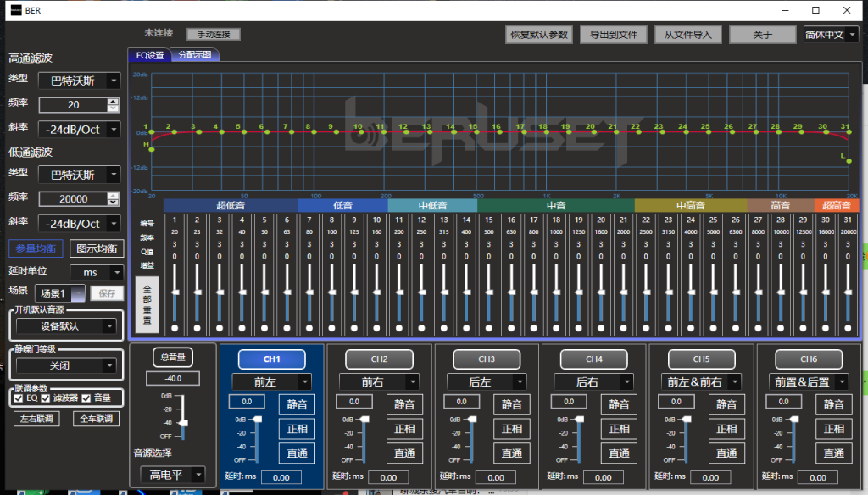Click the 左右联调 left-right link button
The width and height of the screenshot is (868, 495).
pyautogui.click(x=36, y=419)
